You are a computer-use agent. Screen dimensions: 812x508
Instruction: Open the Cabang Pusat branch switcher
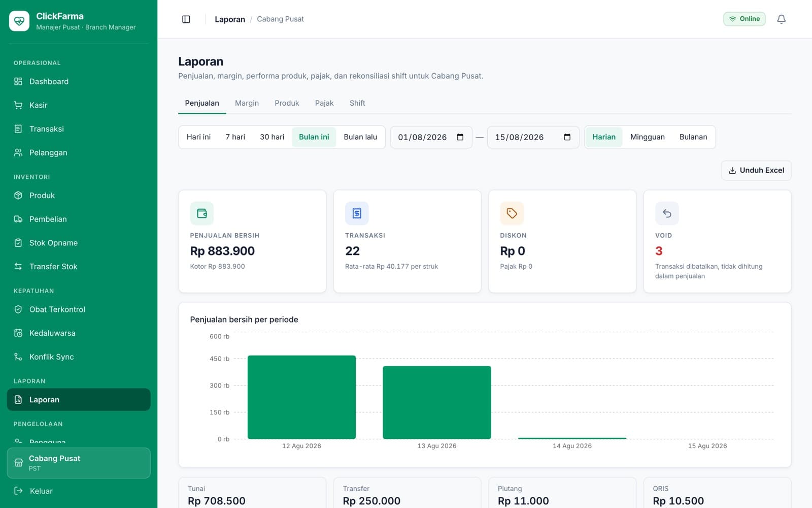point(79,463)
